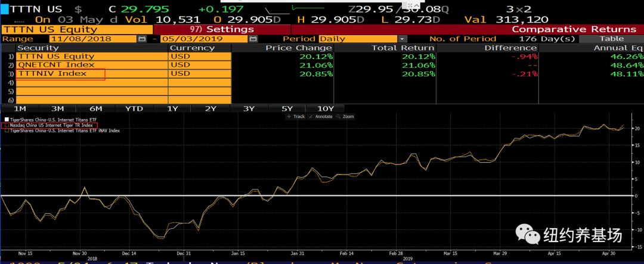
Task: Click Difference value -.21%
Action: point(524,73)
